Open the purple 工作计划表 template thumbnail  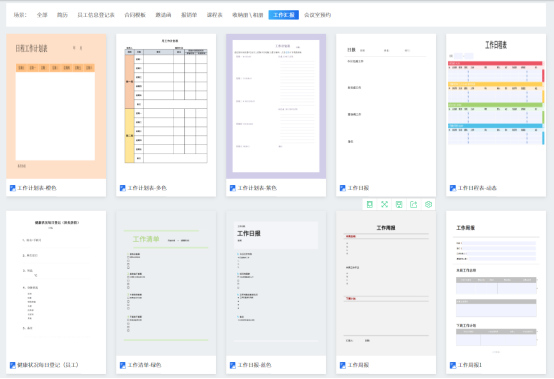(x=276, y=106)
